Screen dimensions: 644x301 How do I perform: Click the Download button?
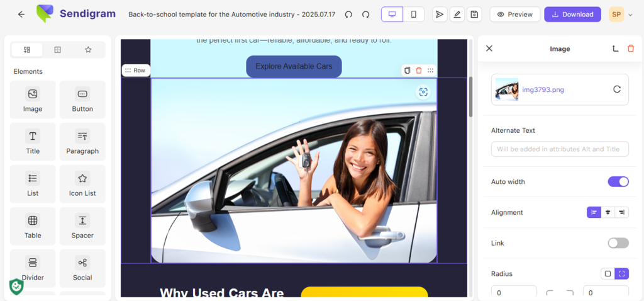(572, 14)
